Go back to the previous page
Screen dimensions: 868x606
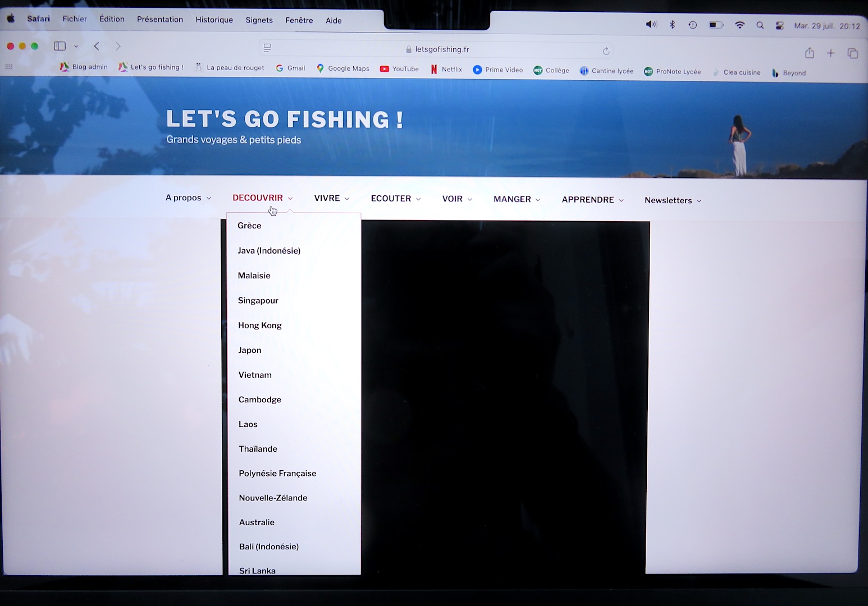(97, 46)
